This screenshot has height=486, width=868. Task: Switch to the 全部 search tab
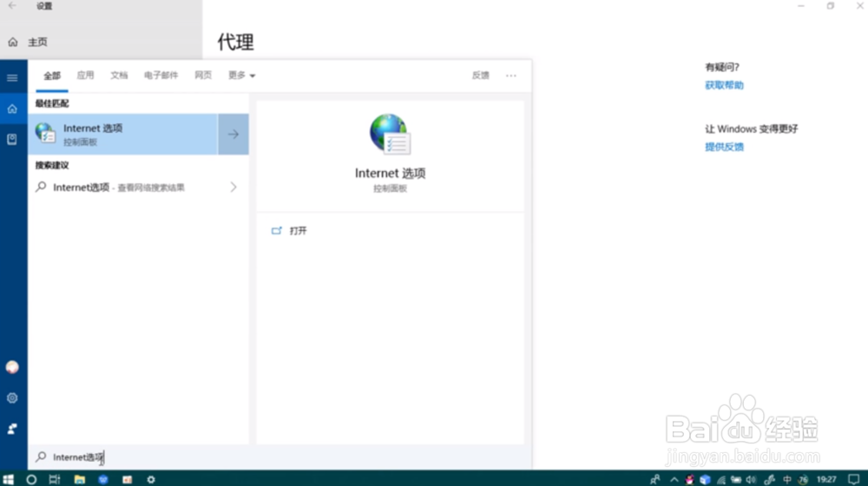[52, 76]
